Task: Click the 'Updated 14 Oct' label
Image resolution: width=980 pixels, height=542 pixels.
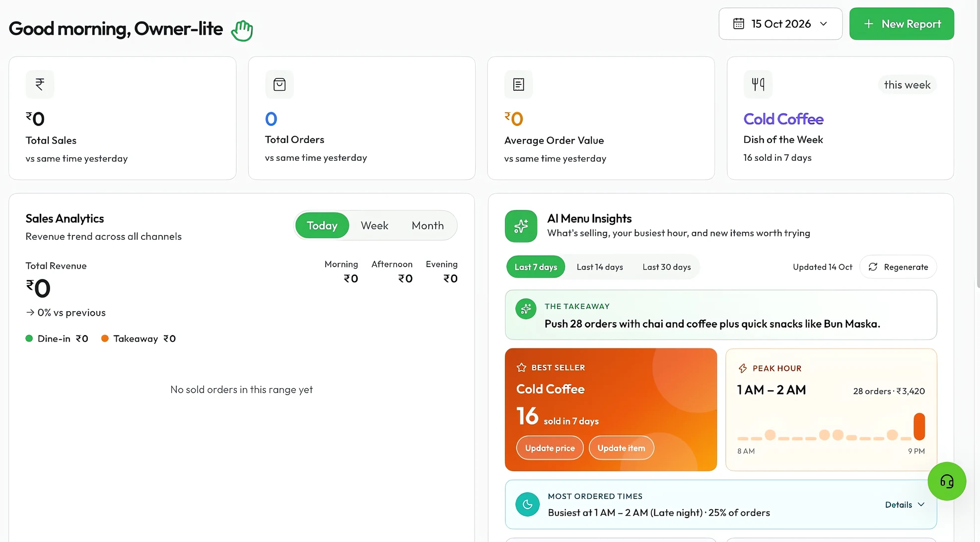Action: (822, 267)
